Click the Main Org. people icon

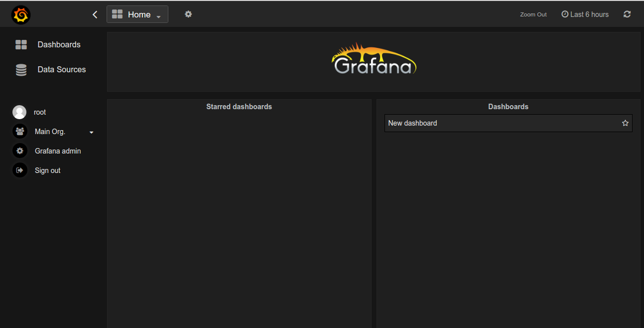tap(20, 132)
